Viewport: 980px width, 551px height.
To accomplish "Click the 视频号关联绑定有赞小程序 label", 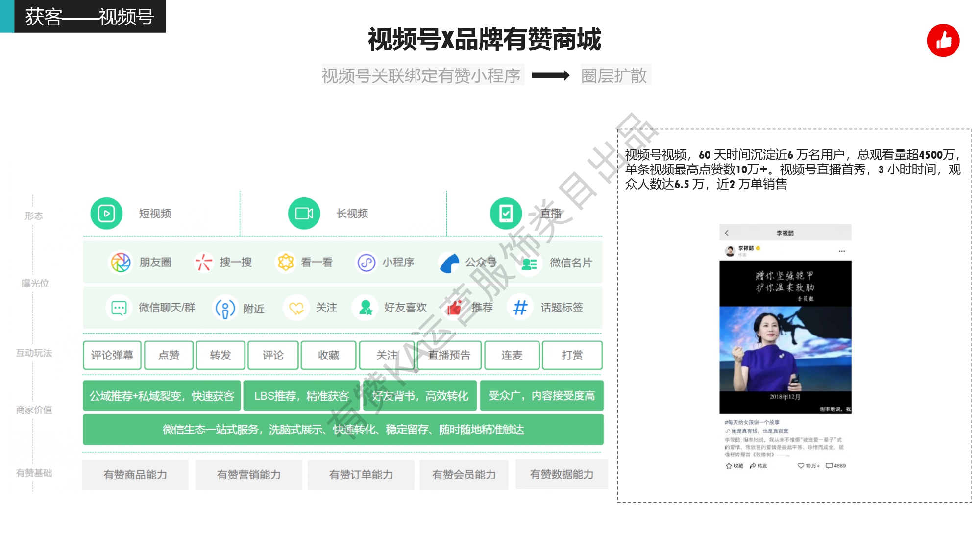I will pyautogui.click(x=421, y=75).
